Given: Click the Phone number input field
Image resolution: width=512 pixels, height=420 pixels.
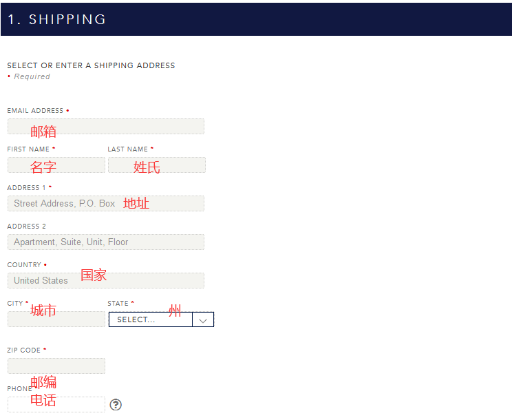Looking at the screenshot, I should click(56, 405).
